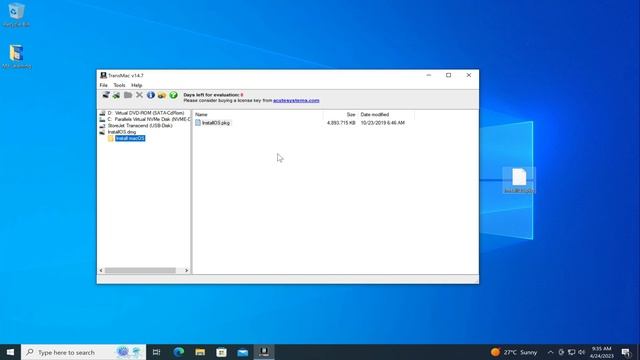Click the first drive icon in TransMac toolbar
This screenshot has width=640, height=360.
pos(106,95)
